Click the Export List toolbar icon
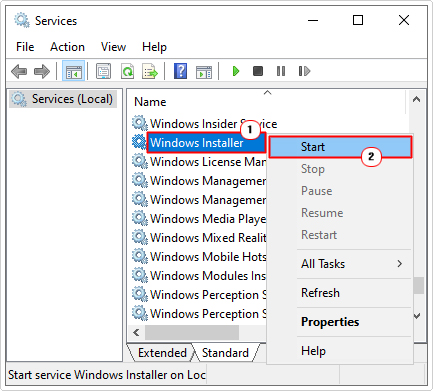The image size is (433, 391). (150, 71)
